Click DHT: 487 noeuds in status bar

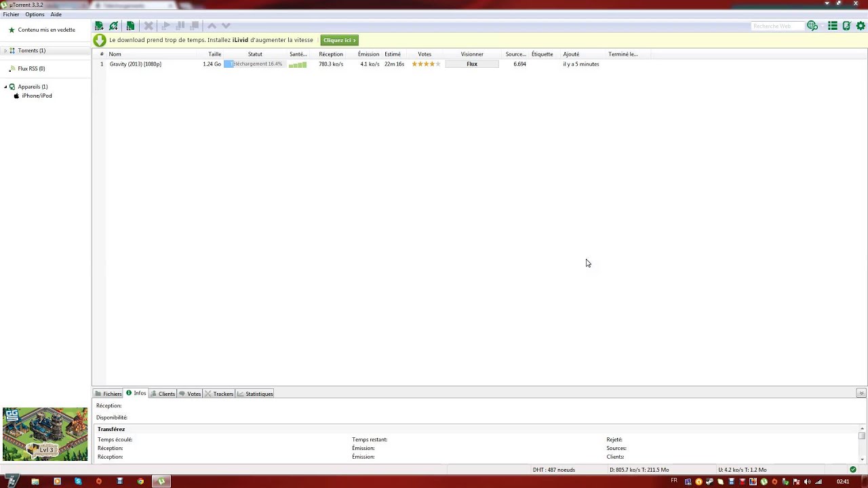(553, 470)
